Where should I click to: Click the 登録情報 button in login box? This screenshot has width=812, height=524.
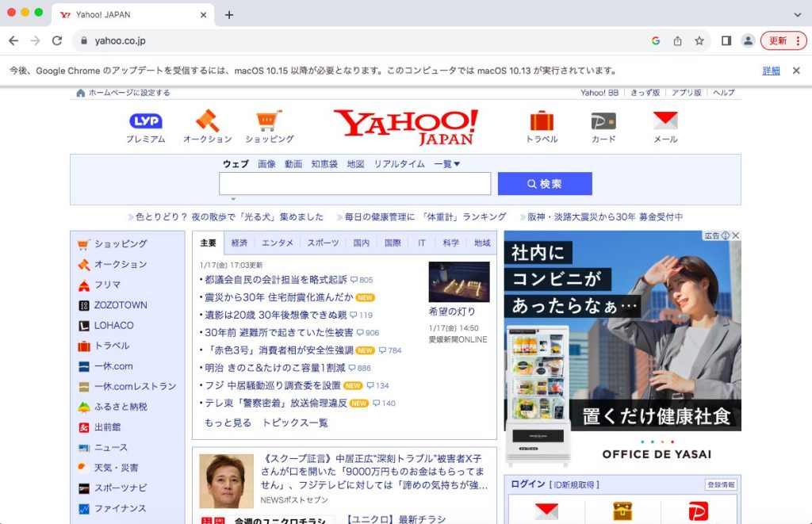click(x=721, y=484)
